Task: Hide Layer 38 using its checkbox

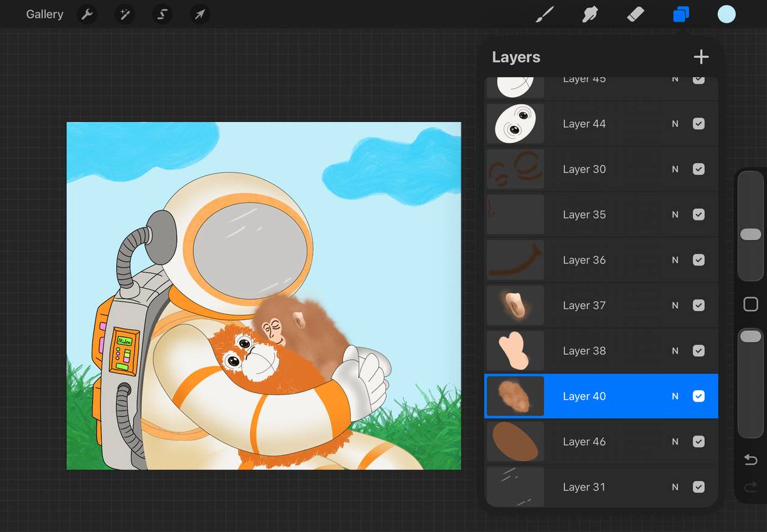Action: point(699,351)
